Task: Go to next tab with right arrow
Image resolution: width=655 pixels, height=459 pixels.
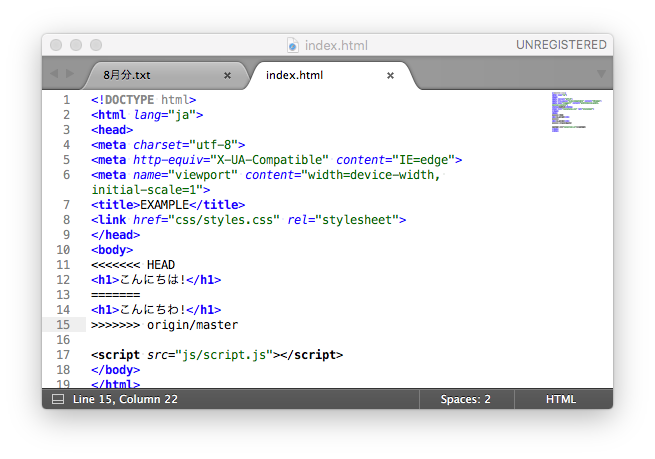Action: (x=70, y=74)
